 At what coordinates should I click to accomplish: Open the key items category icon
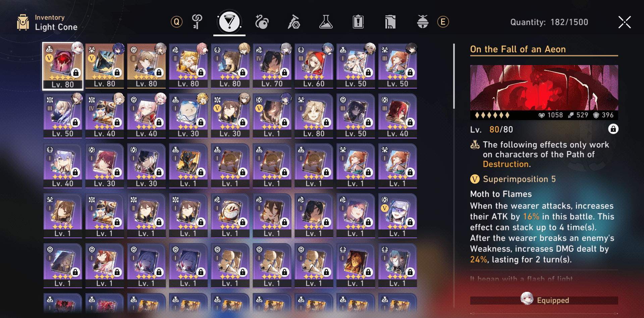pos(197,22)
